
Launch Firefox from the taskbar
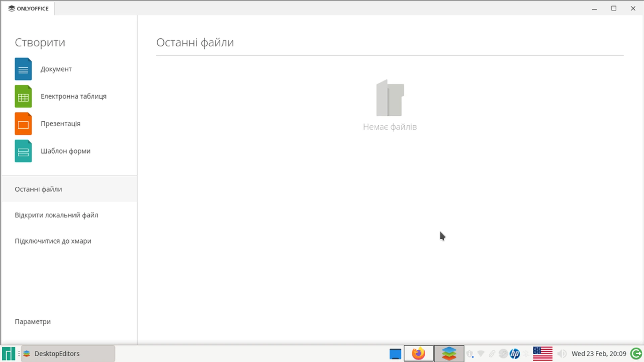(x=418, y=354)
